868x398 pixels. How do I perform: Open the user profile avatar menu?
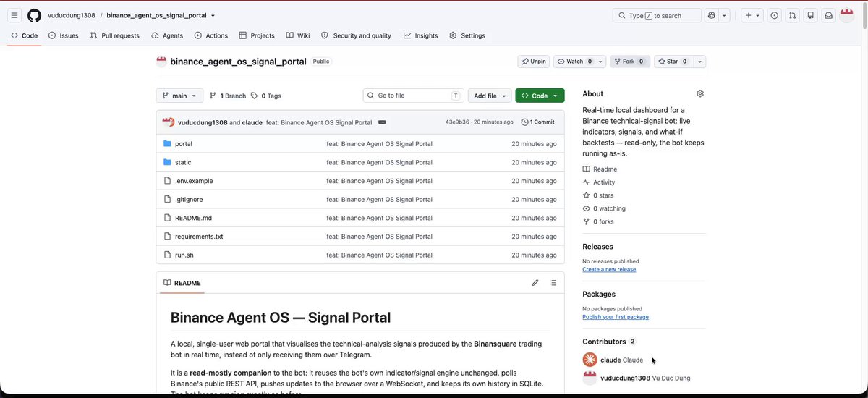click(x=847, y=15)
